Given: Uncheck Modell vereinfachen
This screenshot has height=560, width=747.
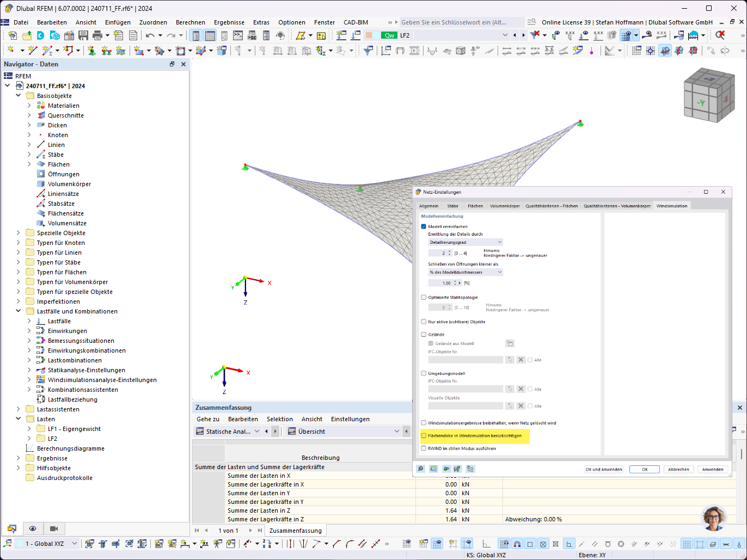Looking at the screenshot, I should click(x=424, y=227).
